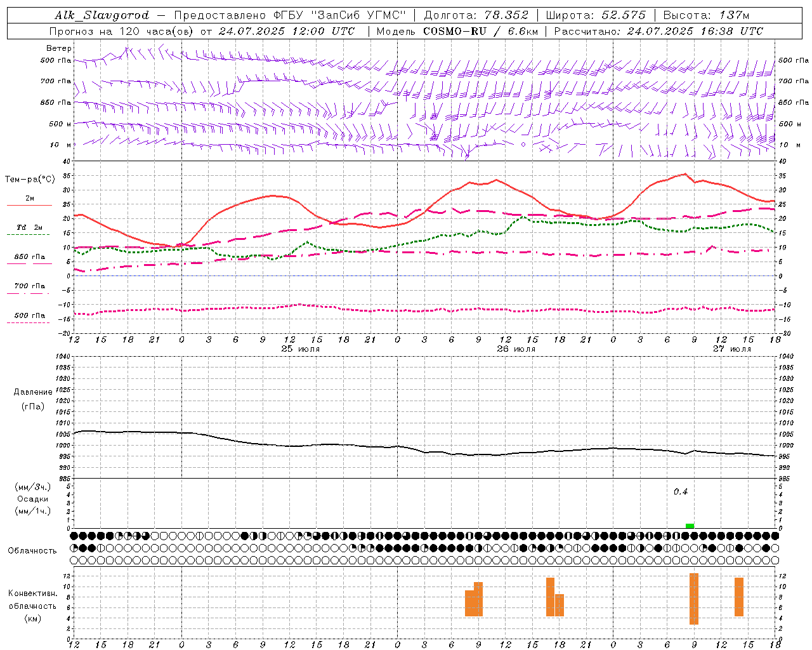This screenshot has width=812, height=650.
Task: Click the 'Конвективн.' convective cloud label
Action: (33, 593)
